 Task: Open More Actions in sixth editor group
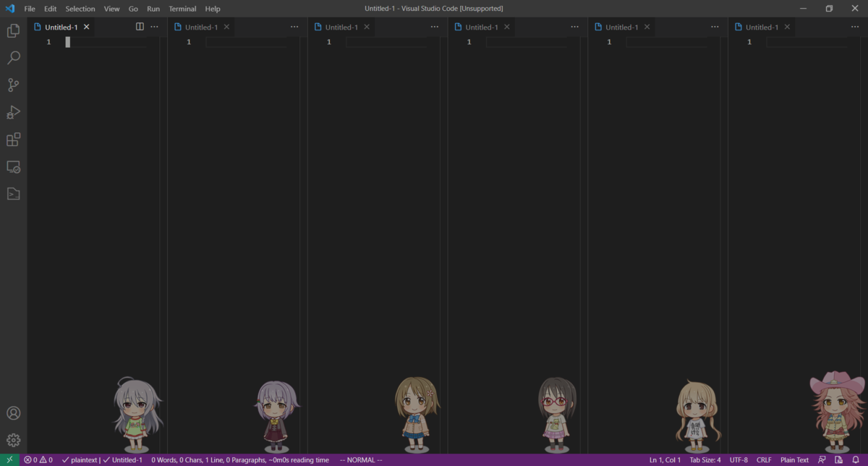[x=855, y=27]
